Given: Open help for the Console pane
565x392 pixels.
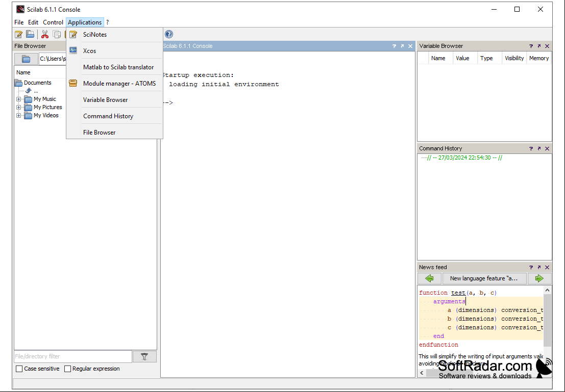Looking at the screenshot, I should 394,46.
